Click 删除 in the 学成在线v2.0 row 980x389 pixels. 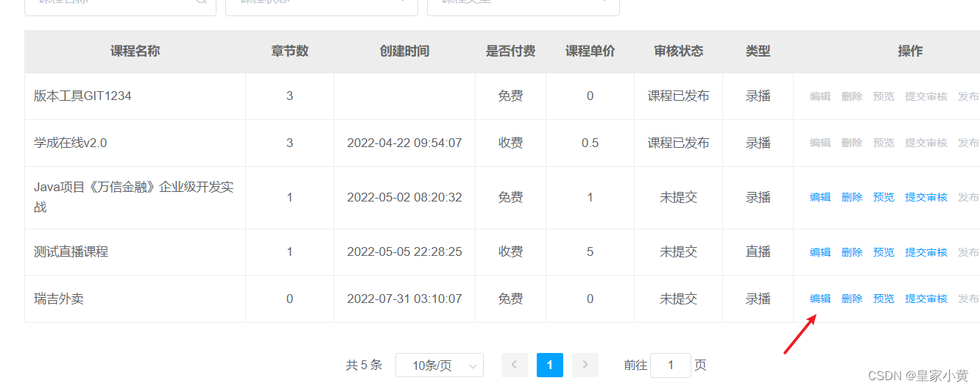pos(852,143)
